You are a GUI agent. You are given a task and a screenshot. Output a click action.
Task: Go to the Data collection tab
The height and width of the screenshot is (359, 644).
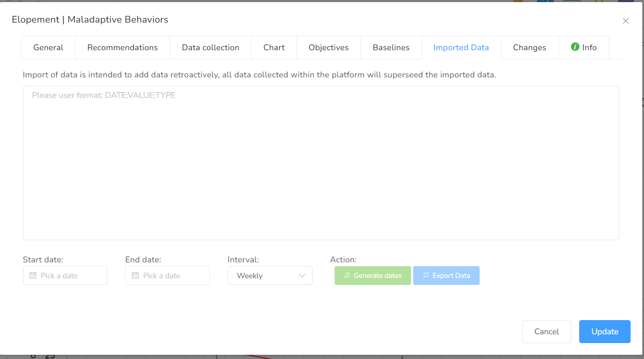tap(210, 48)
